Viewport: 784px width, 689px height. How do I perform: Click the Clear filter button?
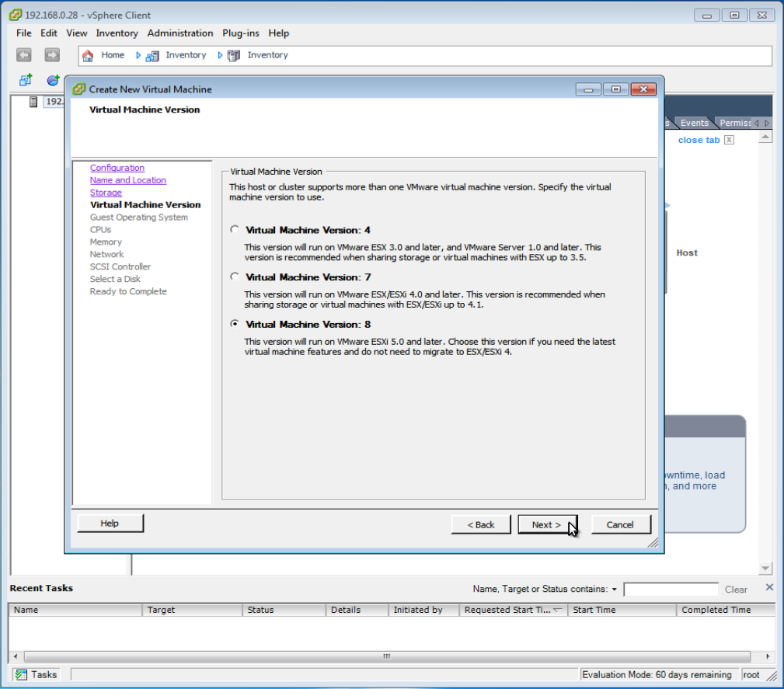pos(736,590)
